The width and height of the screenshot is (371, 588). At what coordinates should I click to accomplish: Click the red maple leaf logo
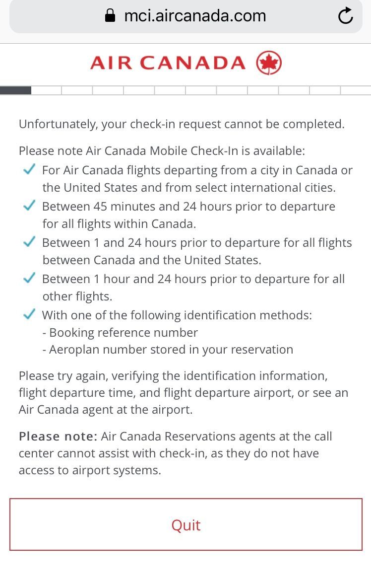click(269, 63)
